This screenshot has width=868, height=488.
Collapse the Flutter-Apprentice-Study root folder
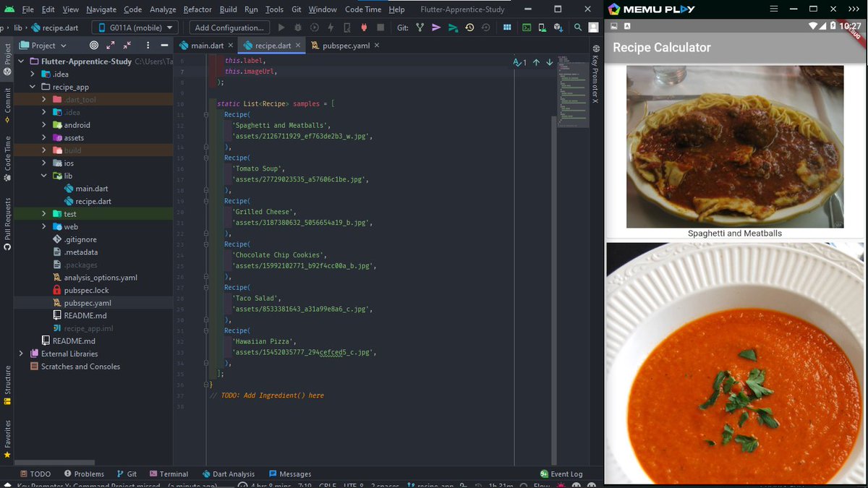click(21, 61)
